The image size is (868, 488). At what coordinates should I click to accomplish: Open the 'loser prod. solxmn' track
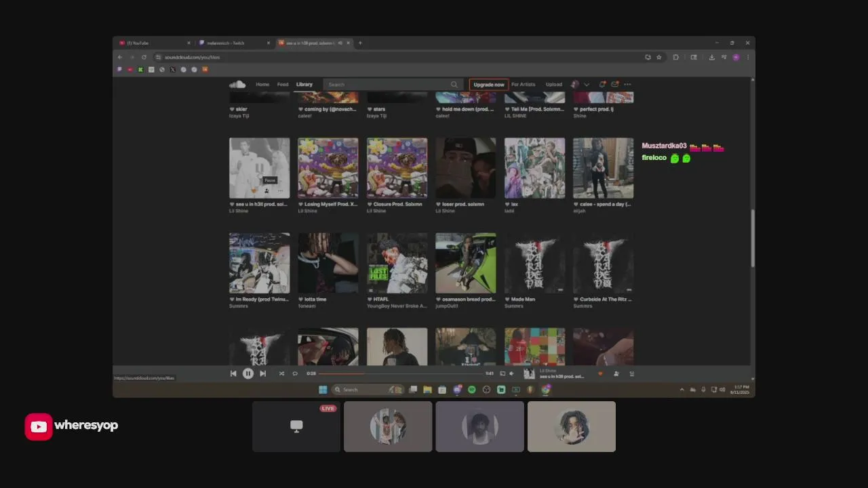(464, 204)
